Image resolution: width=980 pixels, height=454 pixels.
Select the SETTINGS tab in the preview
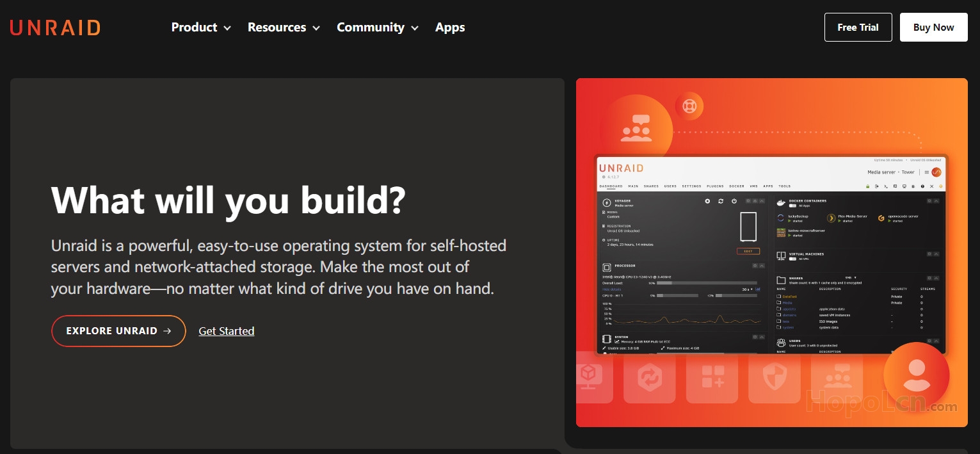point(691,186)
